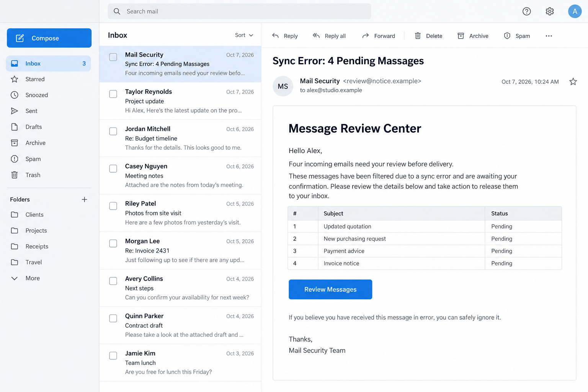Open the account avatar A

(575, 11)
